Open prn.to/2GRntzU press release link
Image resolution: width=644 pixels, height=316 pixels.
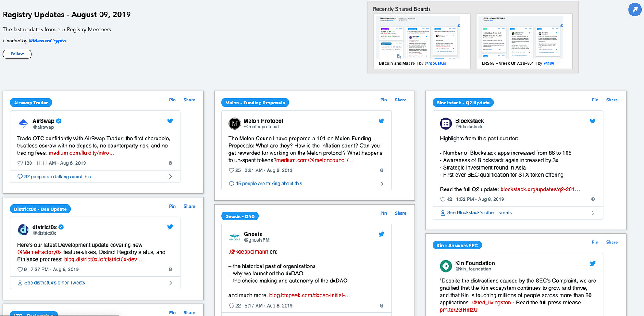(x=459, y=310)
